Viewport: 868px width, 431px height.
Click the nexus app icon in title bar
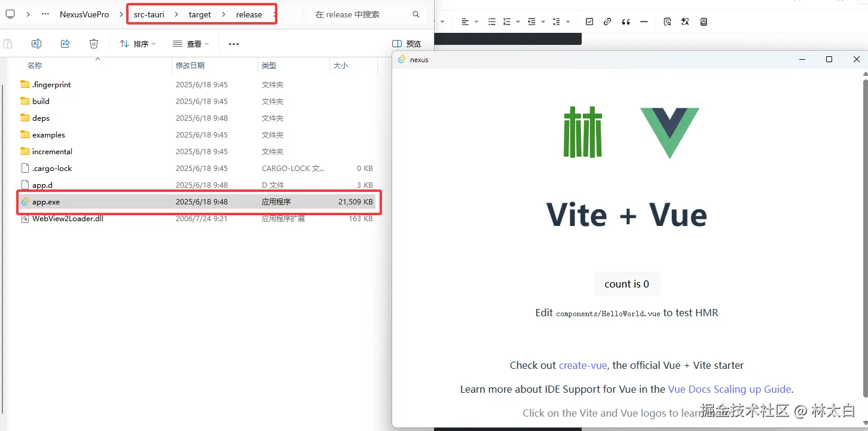pos(402,59)
